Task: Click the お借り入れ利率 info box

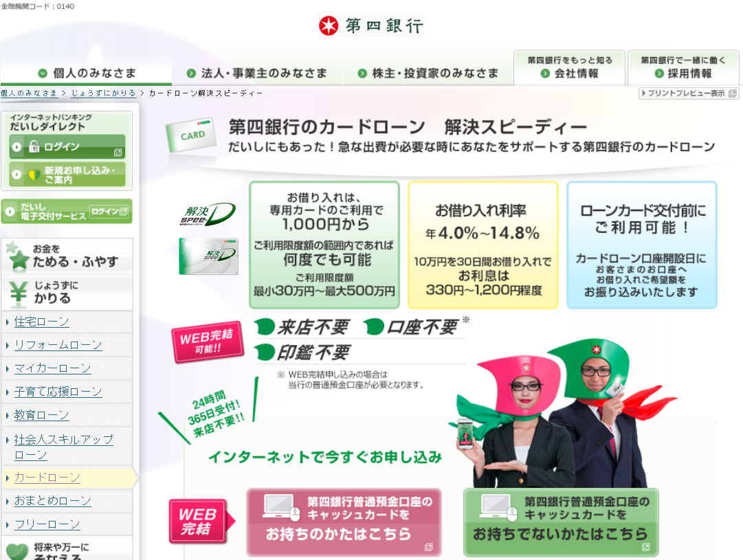Action: pos(483,245)
